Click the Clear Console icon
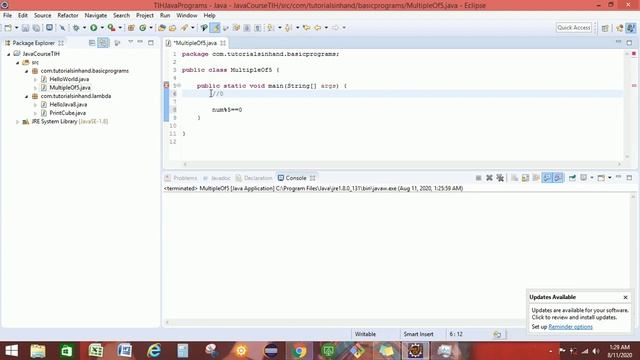 point(515,178)
